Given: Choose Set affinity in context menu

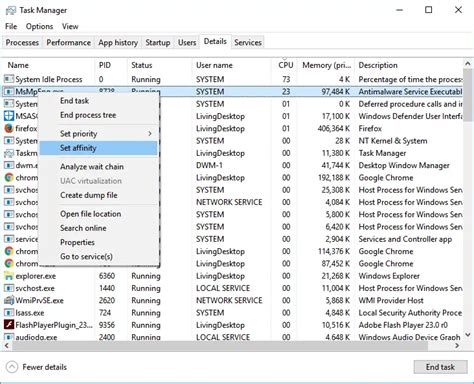Looking at the screenshot, I should [x=98, y=148].
